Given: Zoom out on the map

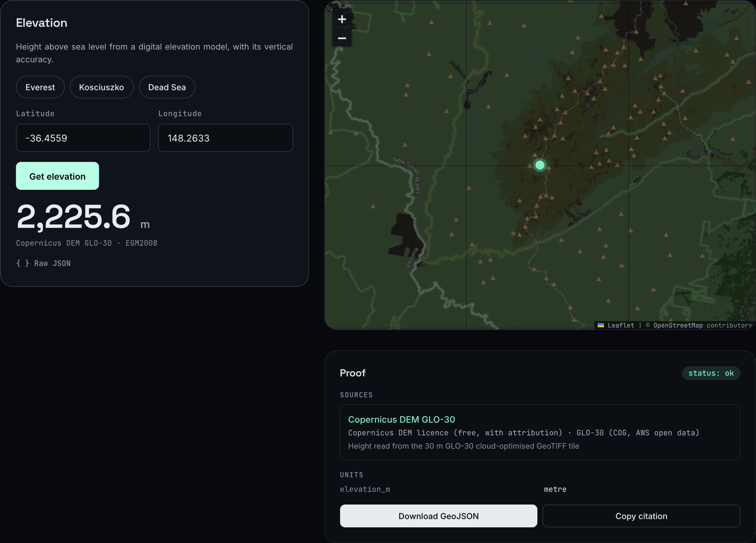Looking at the screenshot, I should coord(342,38).
